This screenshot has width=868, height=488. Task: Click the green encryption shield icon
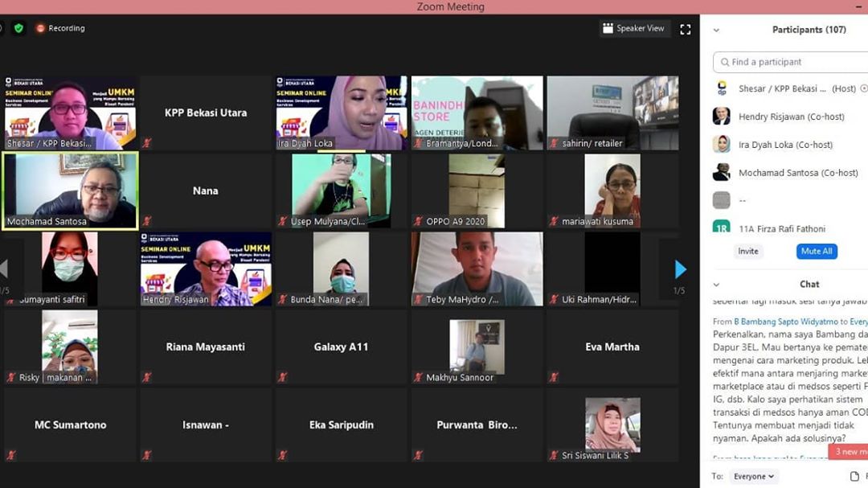[x=18, y=28]
